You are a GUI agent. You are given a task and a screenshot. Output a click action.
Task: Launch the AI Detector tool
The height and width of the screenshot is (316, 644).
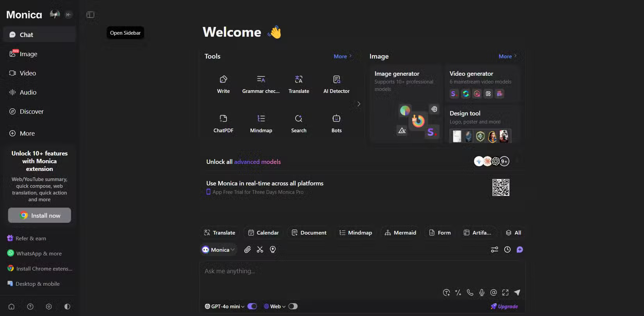point(336,84)
